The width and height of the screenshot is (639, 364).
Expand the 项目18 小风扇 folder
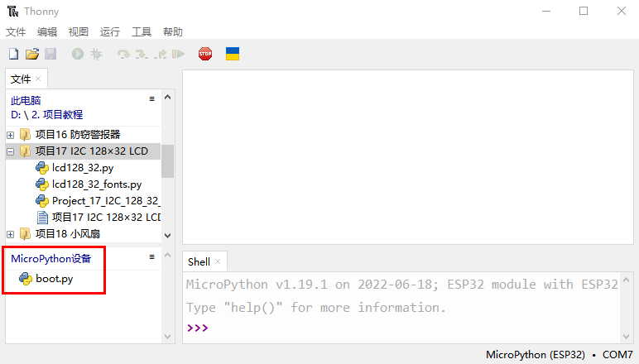pyautogui.click(x=11, y=234)
